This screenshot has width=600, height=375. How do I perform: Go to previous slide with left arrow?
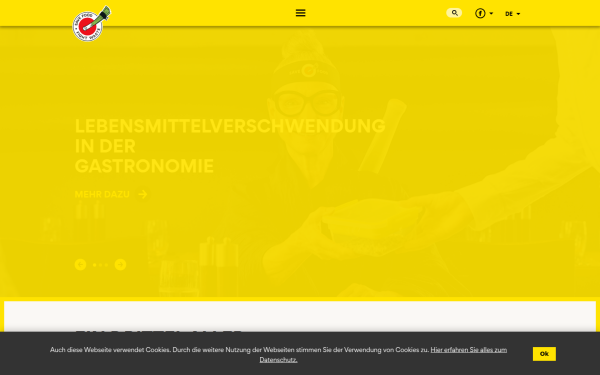coord(80,264)
